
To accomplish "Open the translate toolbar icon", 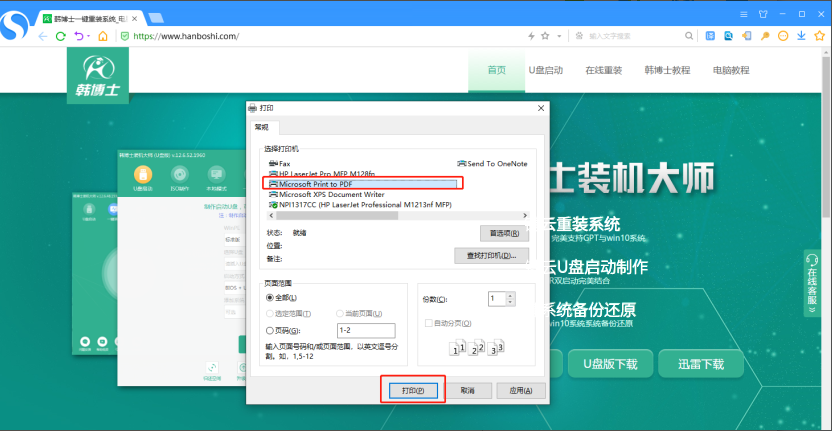I will coord(710,36).
